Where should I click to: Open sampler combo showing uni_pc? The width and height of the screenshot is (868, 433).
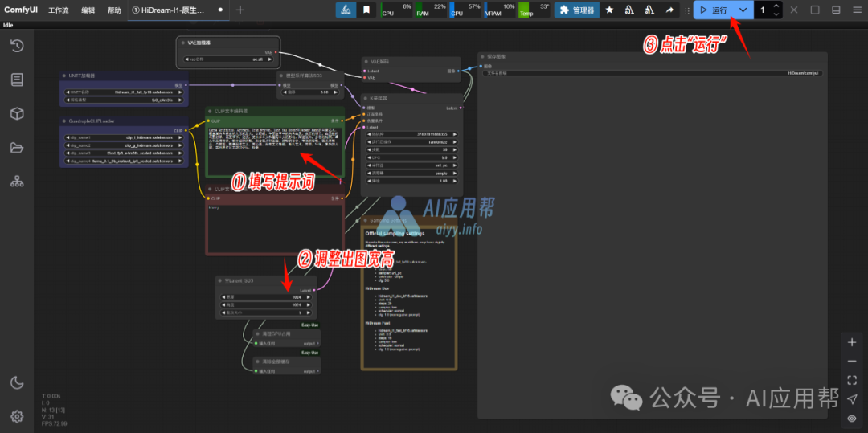pyautogui.click(x=411, y=165)
